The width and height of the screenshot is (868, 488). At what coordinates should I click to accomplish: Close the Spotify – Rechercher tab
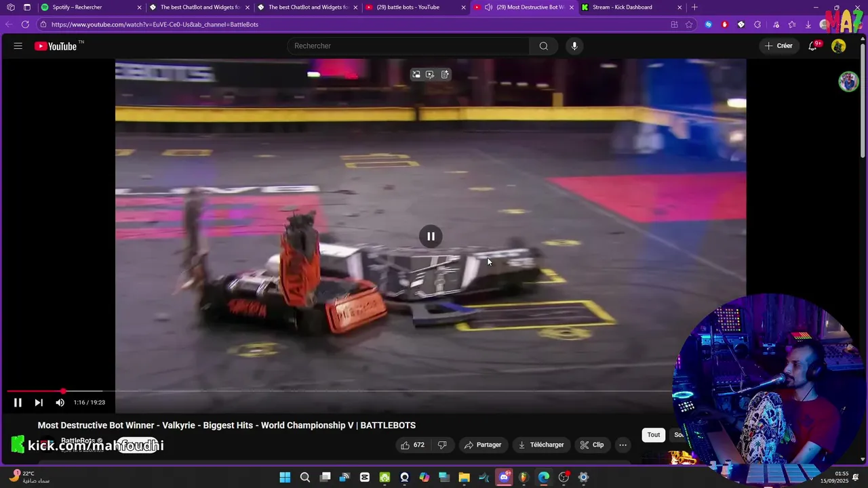click(x=140, y=7)
